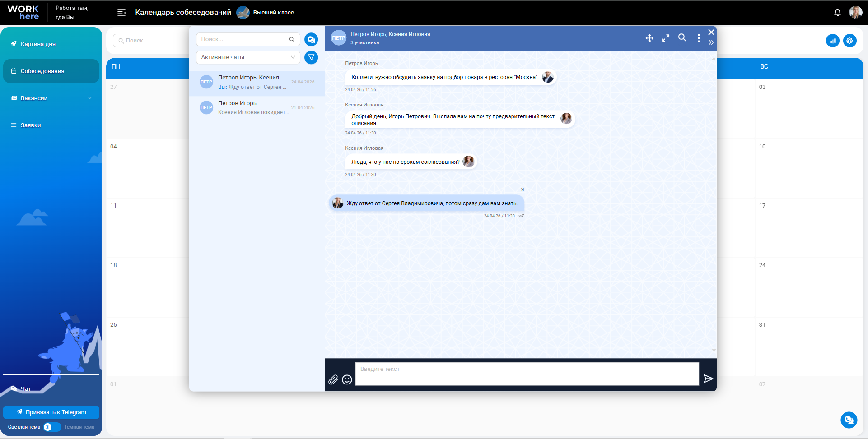Click message Жду ответ от Сергея Владимировича
This screenshot has height=439, width=868.
427,203
